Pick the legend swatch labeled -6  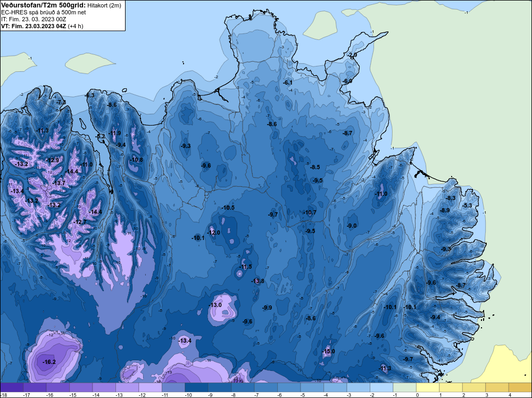(x=289, y=387)
